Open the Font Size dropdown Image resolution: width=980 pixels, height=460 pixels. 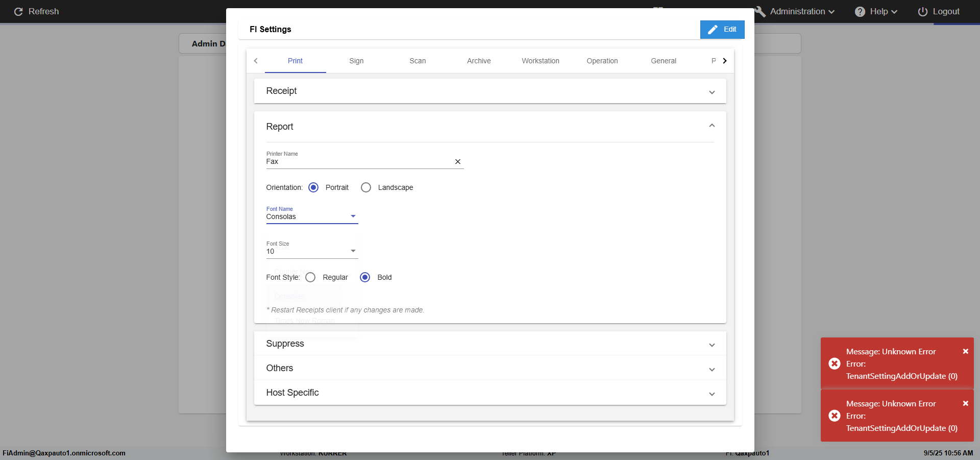tap(312, 251)
